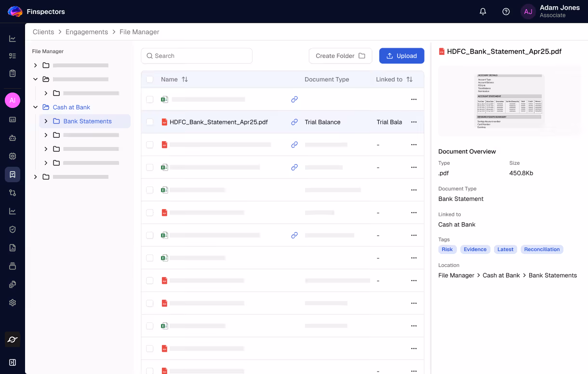Click the Bank Statement document type value
588x374 pixels.
pos(461,199)
